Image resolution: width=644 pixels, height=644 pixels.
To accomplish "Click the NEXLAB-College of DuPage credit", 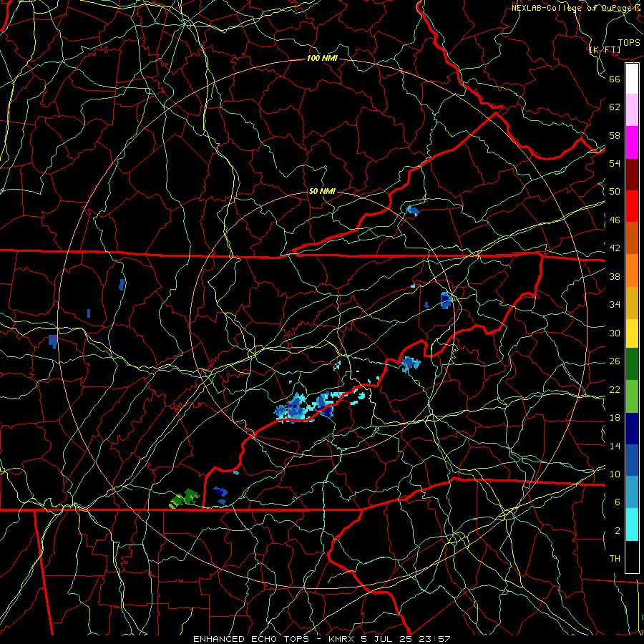I will (577, 7).
